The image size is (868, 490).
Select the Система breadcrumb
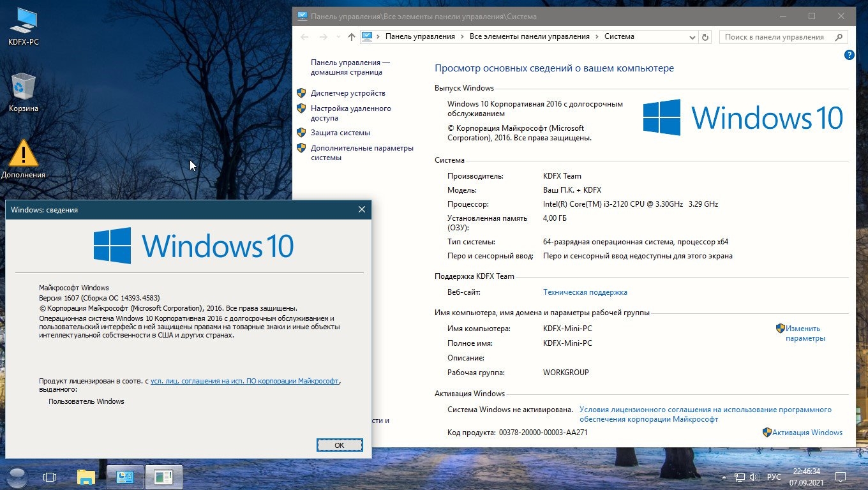pos(619,36)
